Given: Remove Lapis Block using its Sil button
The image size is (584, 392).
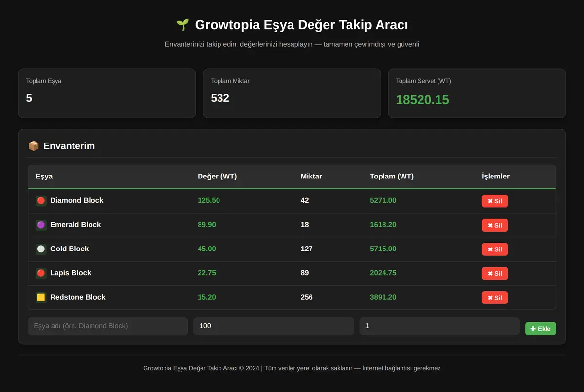Looking at the screenshot, I should [494, 273].
